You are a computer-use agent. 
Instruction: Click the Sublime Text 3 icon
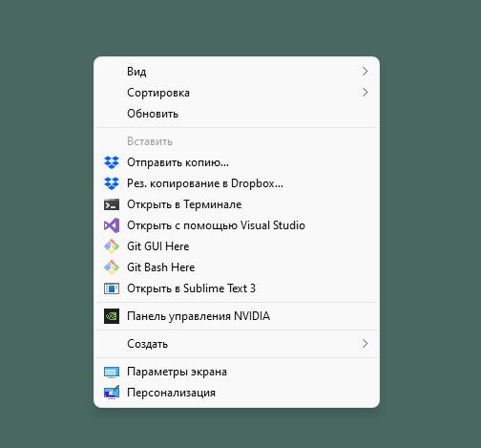pyautogui.click(x=112, y=288)
